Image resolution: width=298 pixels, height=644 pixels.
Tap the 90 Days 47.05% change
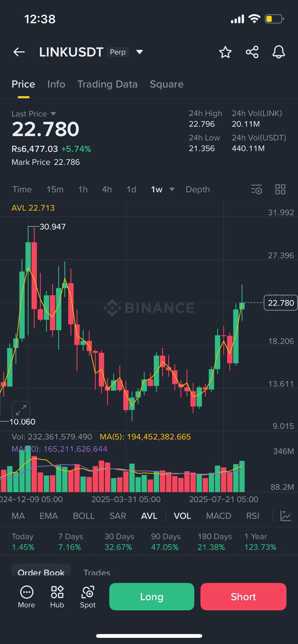pyautogui.click(x=166, y=542)
